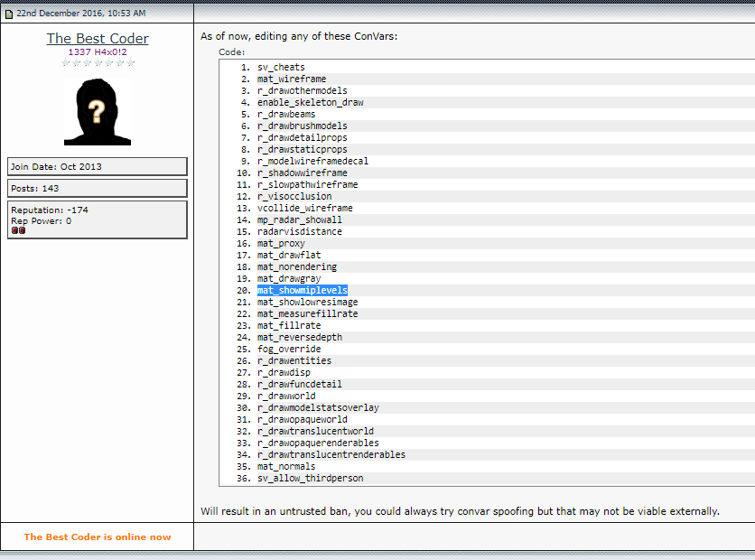The width and height of the screenshot is (755, 560).
Task: Click code line r_drawopaqueworld
Action: click(x=302, y=420)
